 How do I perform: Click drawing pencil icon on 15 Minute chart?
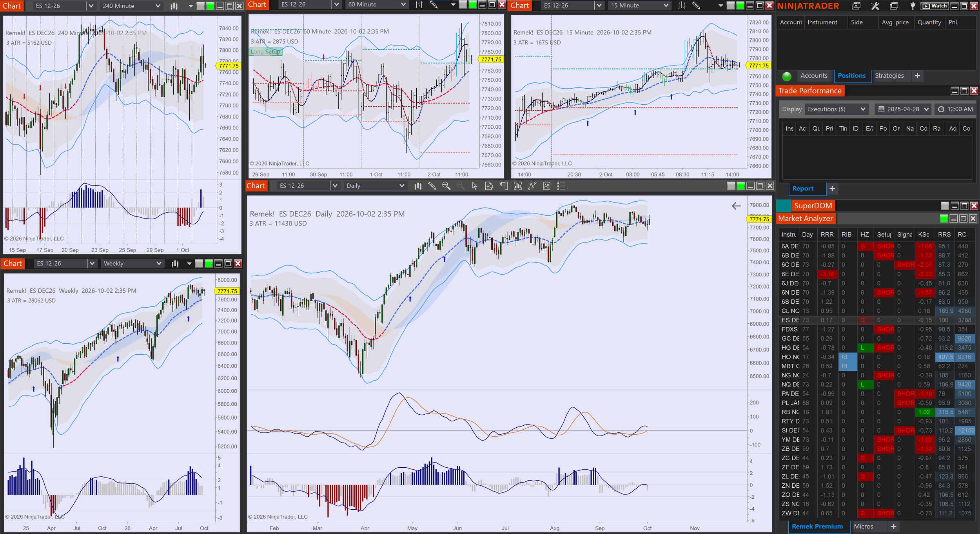pos(696,5)
